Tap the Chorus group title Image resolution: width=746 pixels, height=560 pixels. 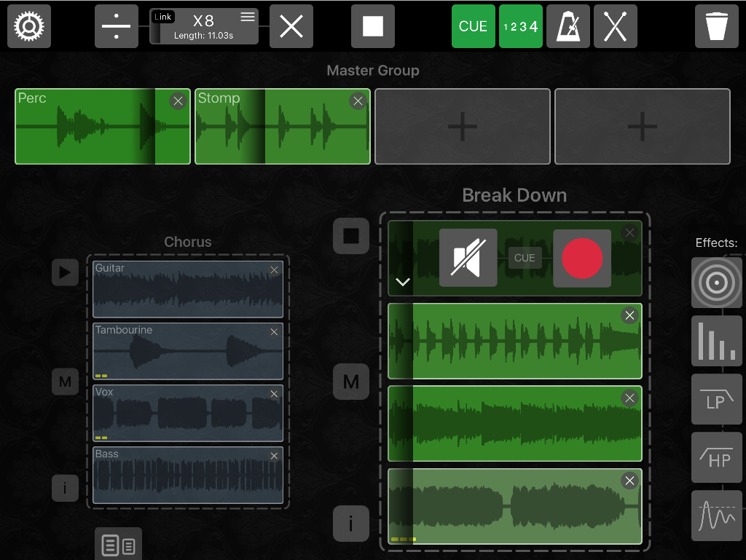(188, 242)
